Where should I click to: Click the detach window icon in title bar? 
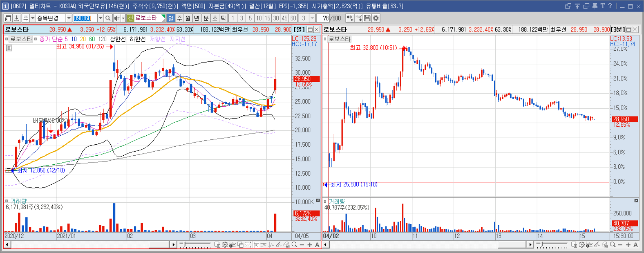(x=568, y=6)
